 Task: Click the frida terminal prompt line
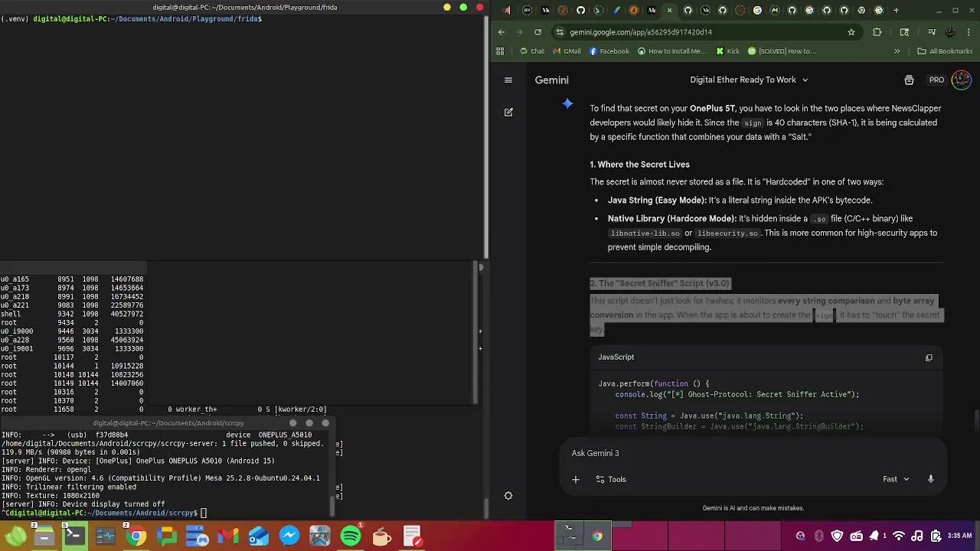point(132,18)
